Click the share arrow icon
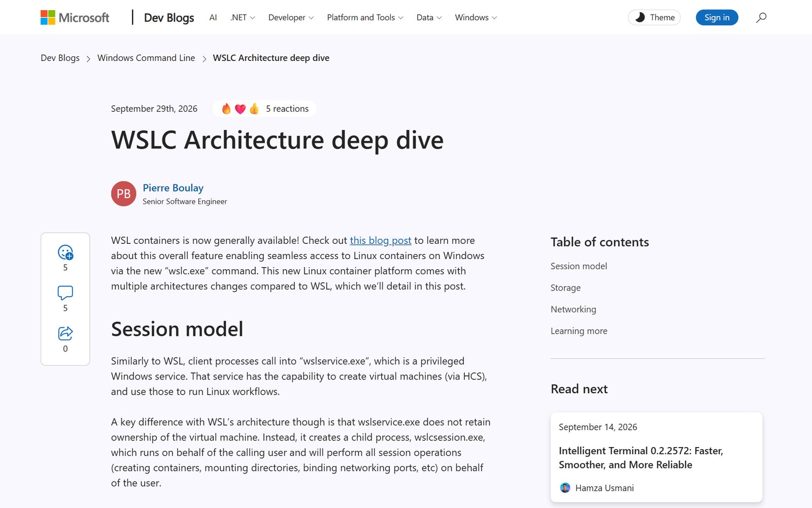This screenshot has height=508, width=812. click(x=65, y=333)
